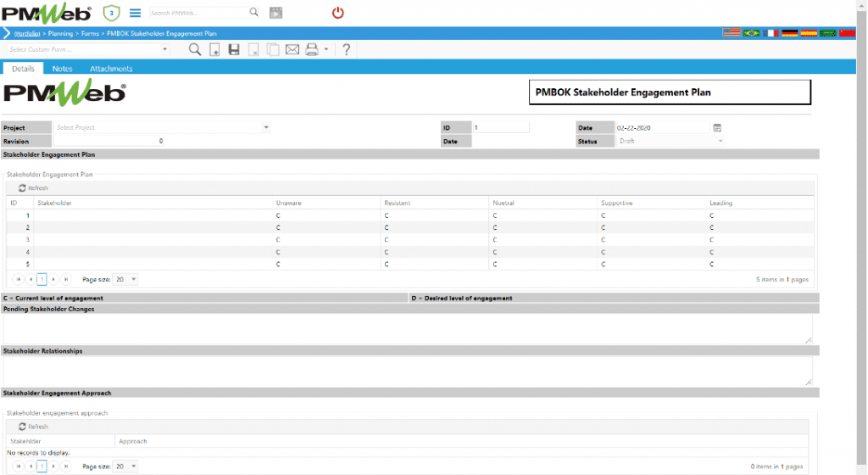Screen dimensions: 868x475
Task: Open row ID 3 in engagement grid
Action: [x=27, y=240]
